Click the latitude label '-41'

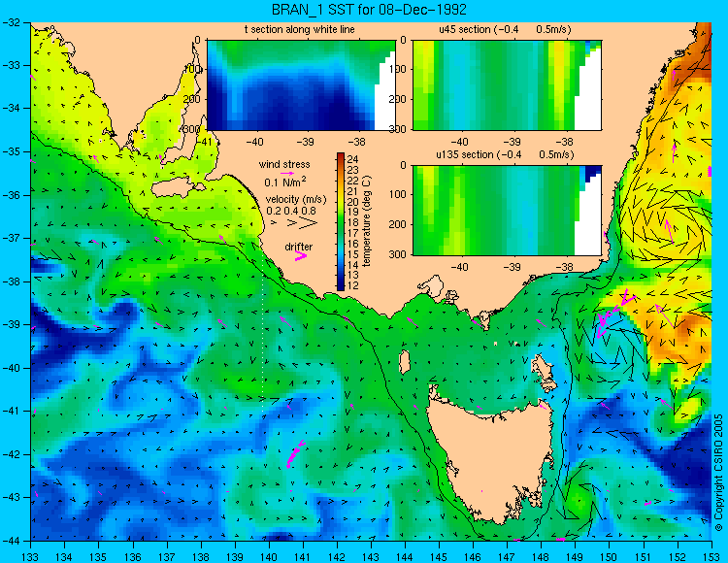click(x=10, y=411)
